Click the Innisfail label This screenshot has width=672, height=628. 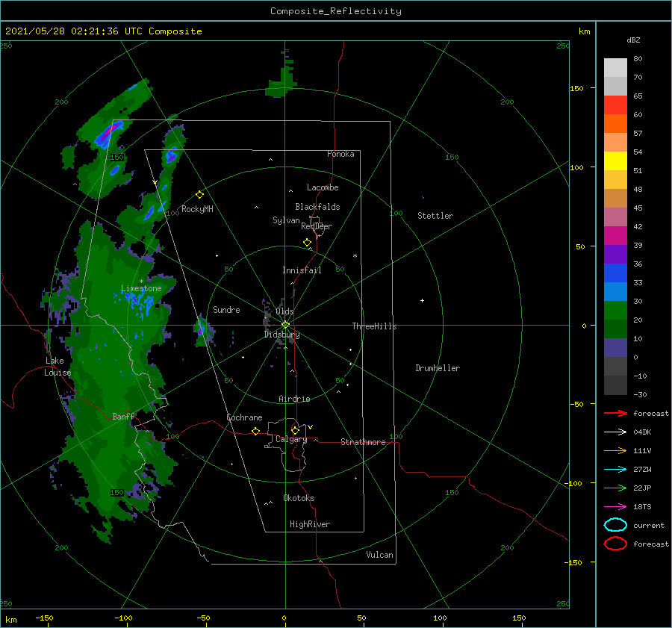click(x=302, y=270)
